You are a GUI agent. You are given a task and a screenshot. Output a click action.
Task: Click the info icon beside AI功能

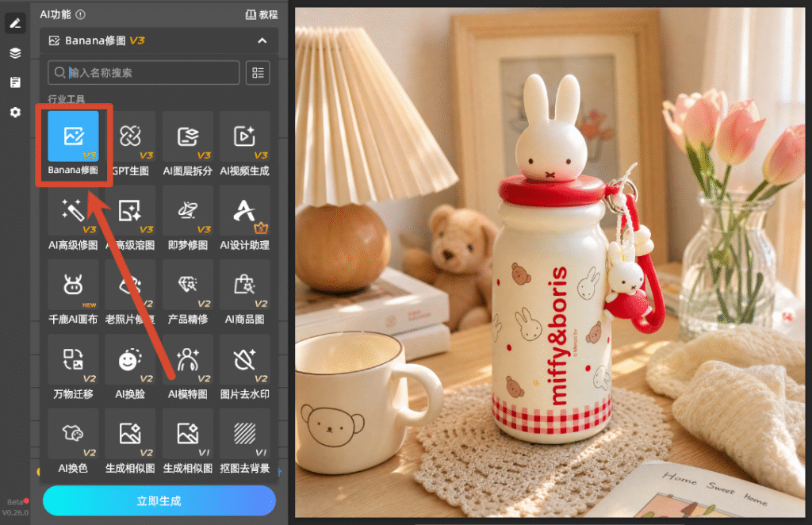(x=80, y=14)
